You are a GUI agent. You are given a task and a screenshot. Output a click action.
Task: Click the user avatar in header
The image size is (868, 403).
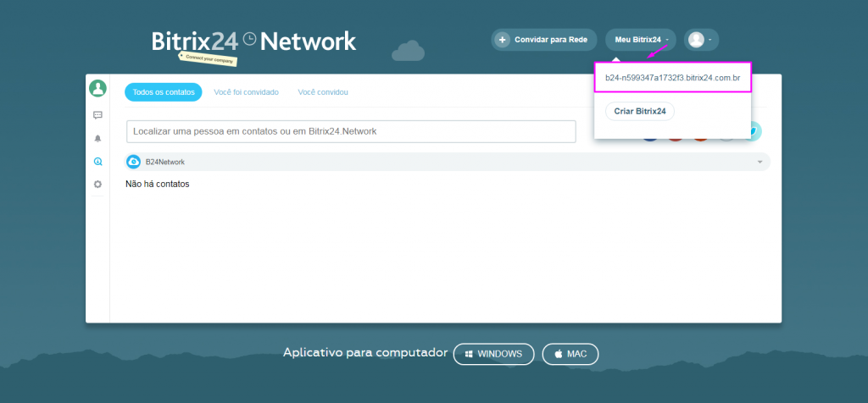click(x=696, y=40)
